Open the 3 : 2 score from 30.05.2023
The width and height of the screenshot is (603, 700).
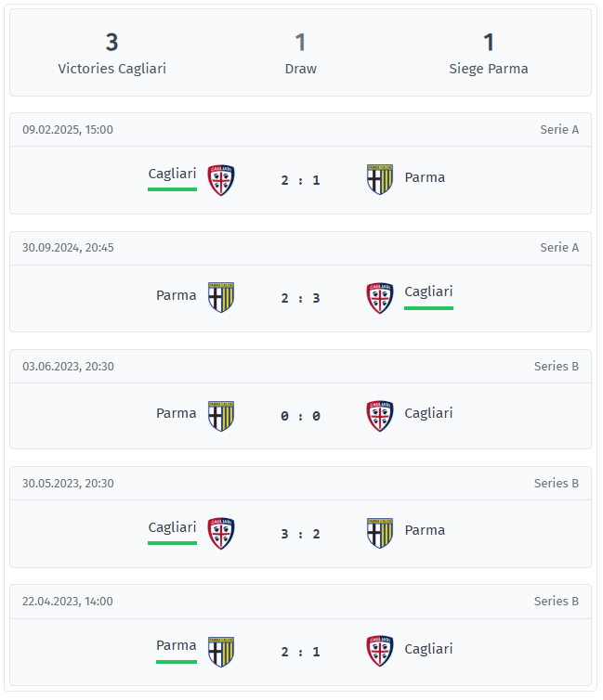301,534
